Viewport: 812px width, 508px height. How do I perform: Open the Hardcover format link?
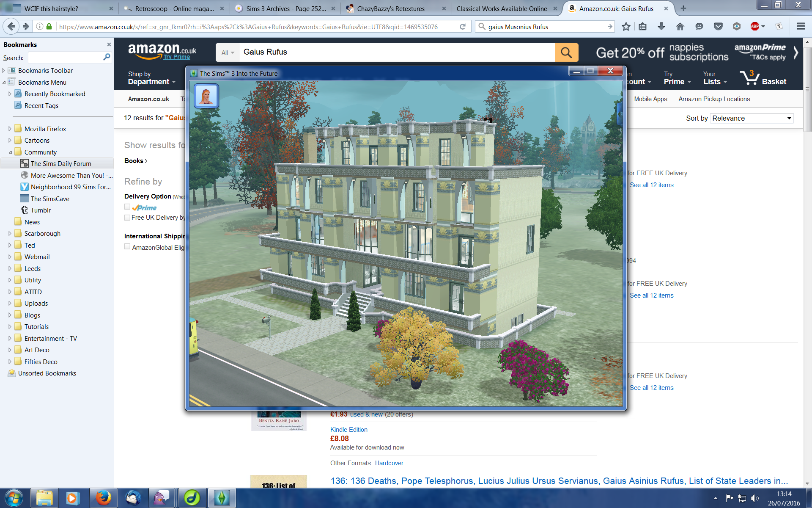(x=389, y=463)
